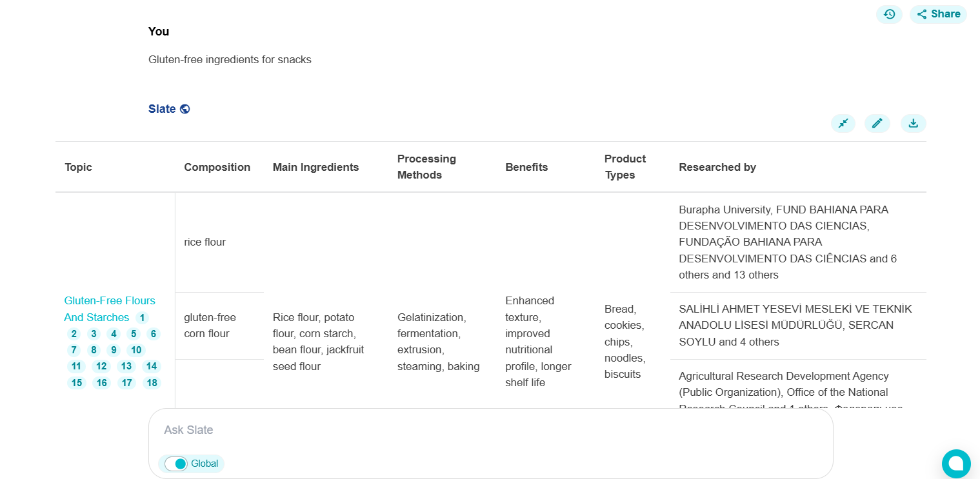Screen dimensions: 980x479
Task: Edit the table with the pencil icon
Action: click(877, 123)
